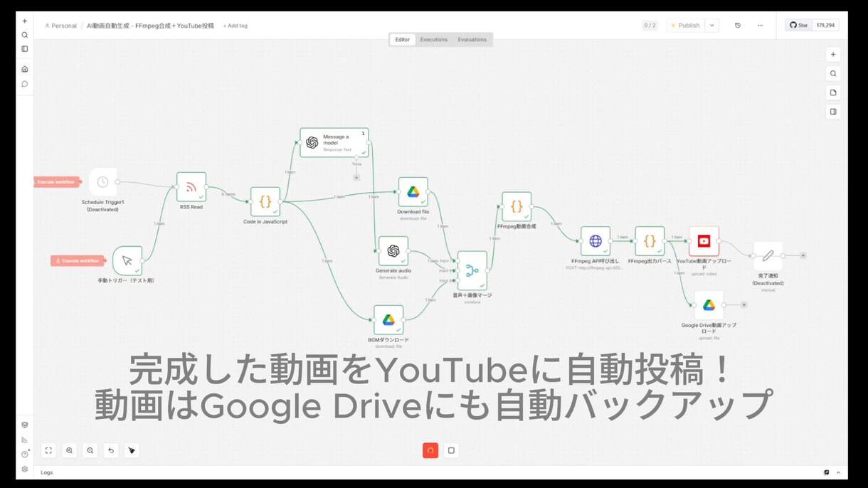Open the FFmpeg API呼び出し HTTP node
Viewport: 868px width, 488px height.
click(x=596, y=241)
